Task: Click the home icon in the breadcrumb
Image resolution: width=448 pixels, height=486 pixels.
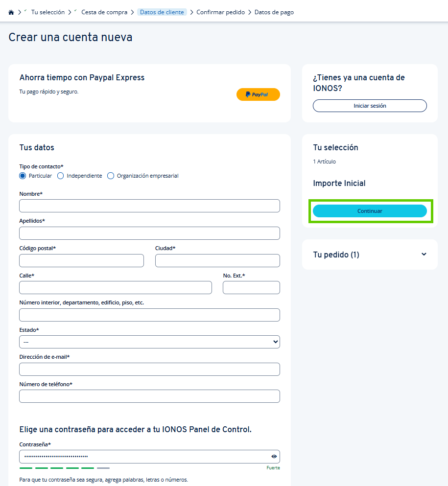Action: tap(11, 12)
